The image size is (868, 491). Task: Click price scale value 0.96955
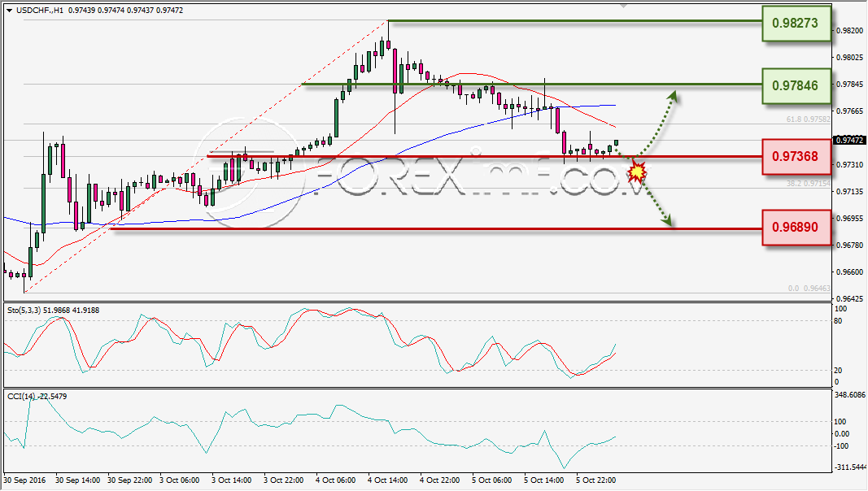pos(848,219)
